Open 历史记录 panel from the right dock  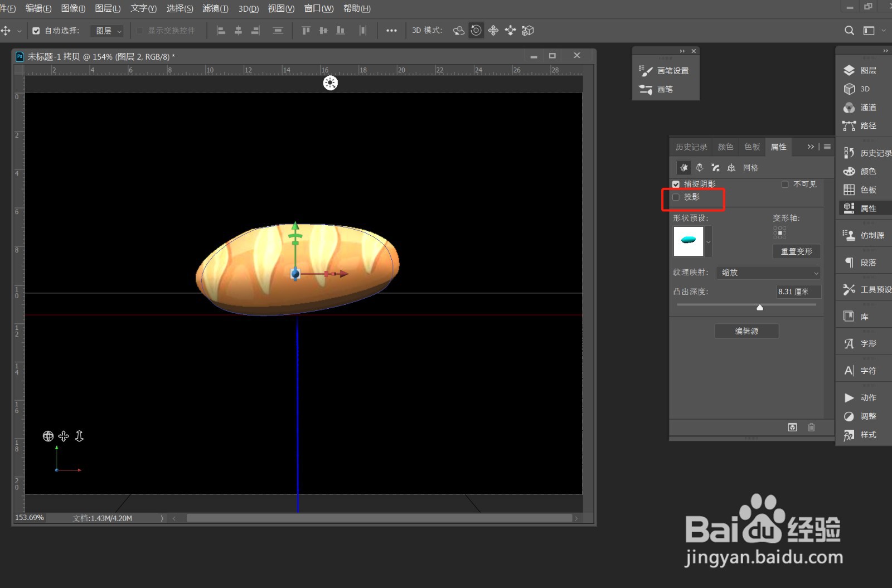coord(849,153)
